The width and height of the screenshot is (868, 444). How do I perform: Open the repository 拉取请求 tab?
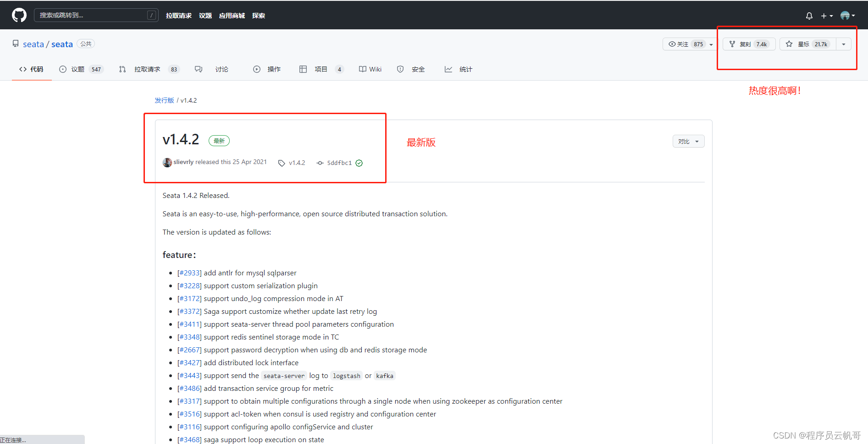tap(149, 69)
